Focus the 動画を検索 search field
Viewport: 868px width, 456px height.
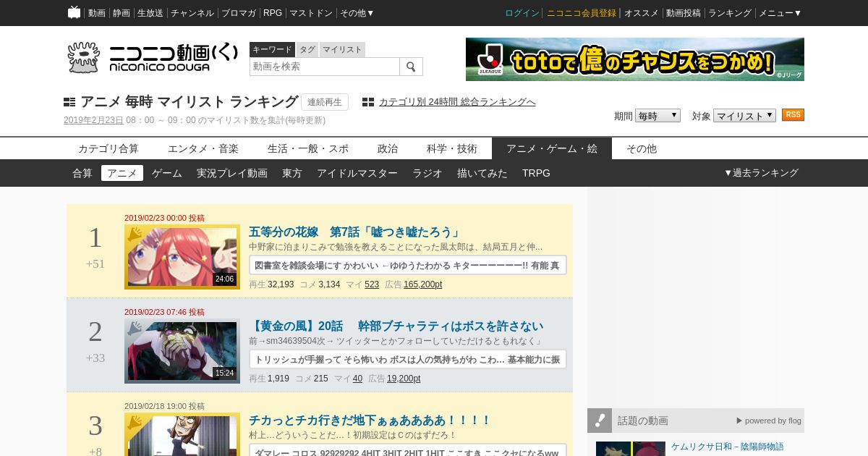coord(325,67)
